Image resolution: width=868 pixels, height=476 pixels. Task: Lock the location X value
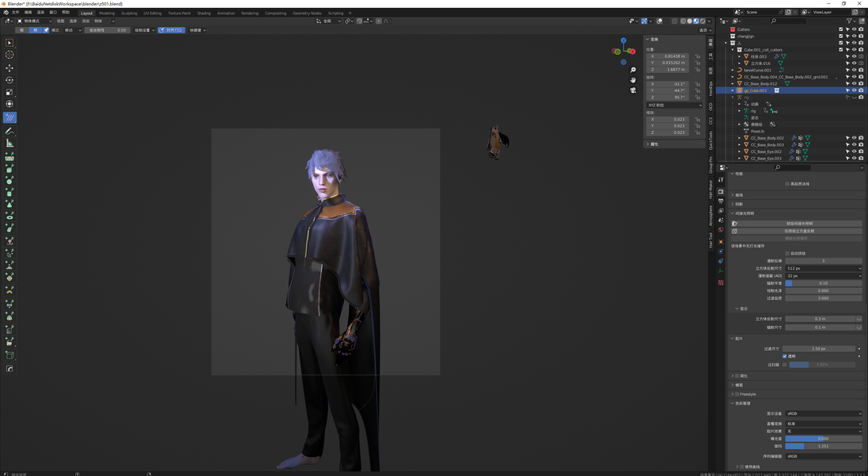(698, 56)
